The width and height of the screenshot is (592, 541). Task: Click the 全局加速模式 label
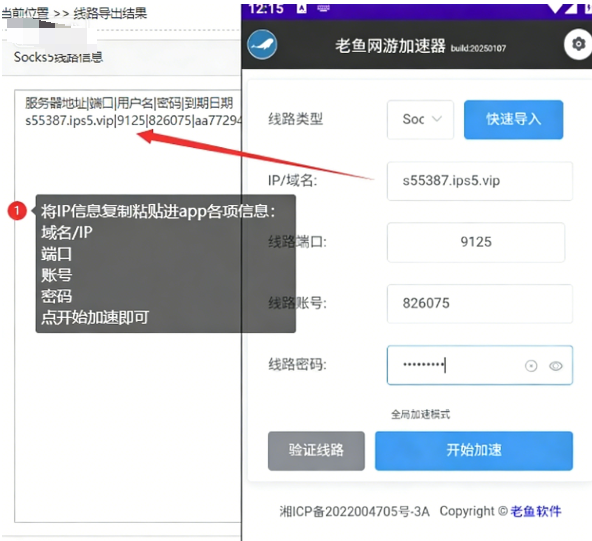420,414
